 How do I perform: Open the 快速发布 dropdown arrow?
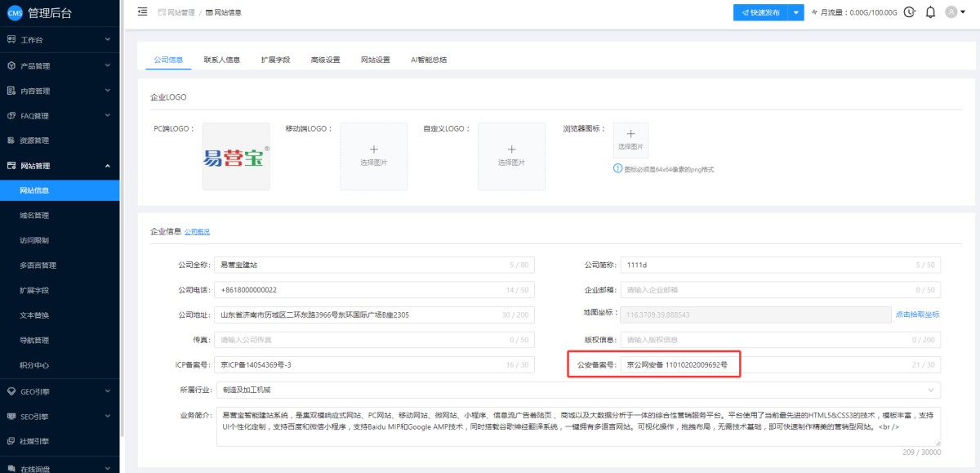(797, 12)
